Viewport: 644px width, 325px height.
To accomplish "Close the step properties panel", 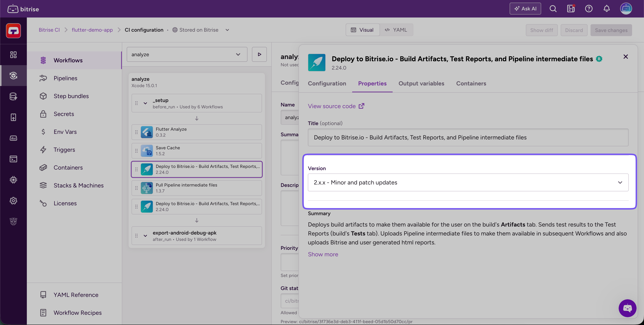I will coord(626,57).
